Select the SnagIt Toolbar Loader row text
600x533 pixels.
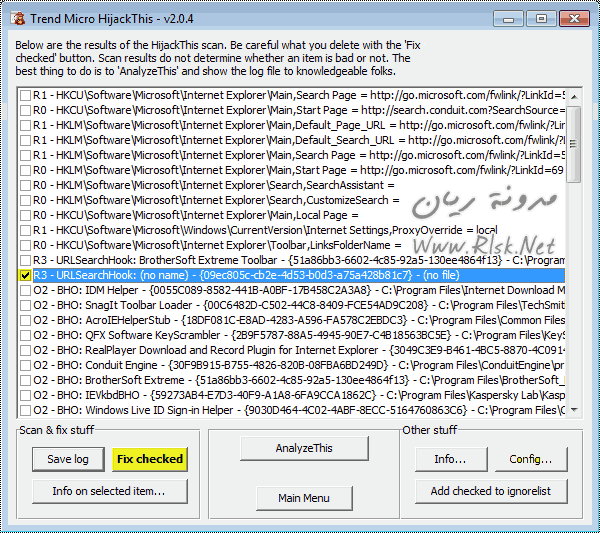[299, 305]
